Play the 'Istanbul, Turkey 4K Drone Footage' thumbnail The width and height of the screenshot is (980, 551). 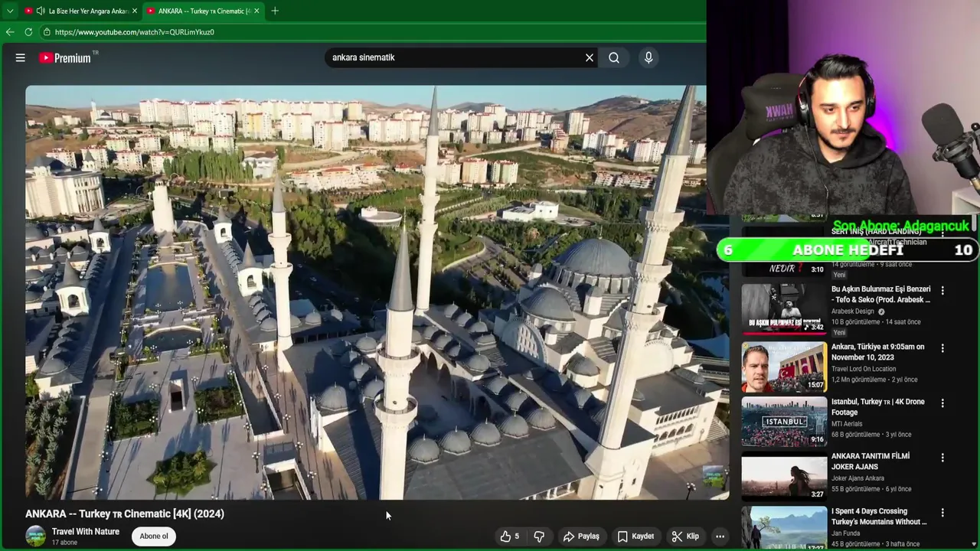(784, 422)
